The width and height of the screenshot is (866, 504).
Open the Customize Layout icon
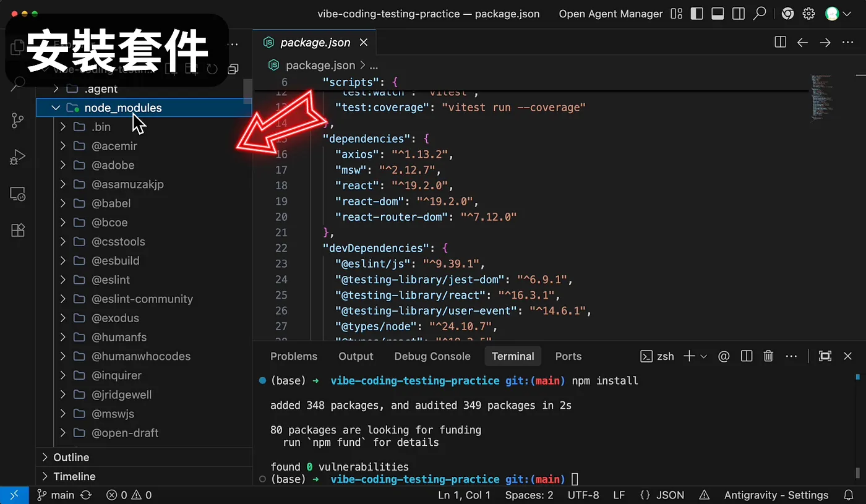[x=677, y=14]
